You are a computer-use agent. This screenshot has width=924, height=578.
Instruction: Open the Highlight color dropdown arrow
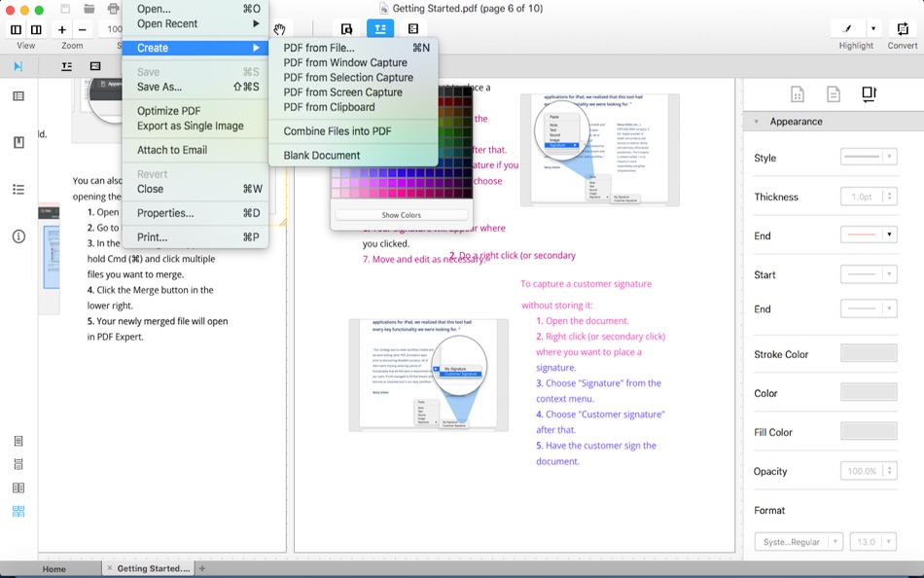coord(873,29)
